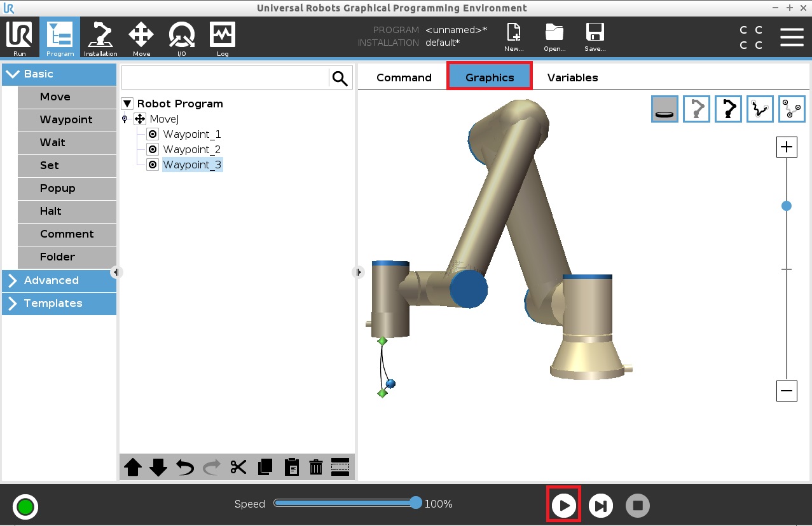Select the Program tab icon
The width and height of the screenshot is (812, 526).
(x=60, y=38)
